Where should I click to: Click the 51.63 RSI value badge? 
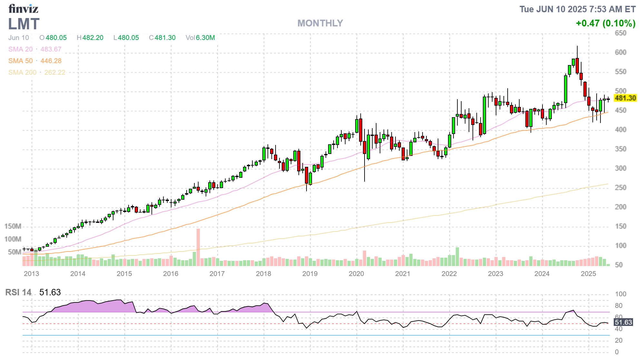pyautogui.click(x=623, y=322)
